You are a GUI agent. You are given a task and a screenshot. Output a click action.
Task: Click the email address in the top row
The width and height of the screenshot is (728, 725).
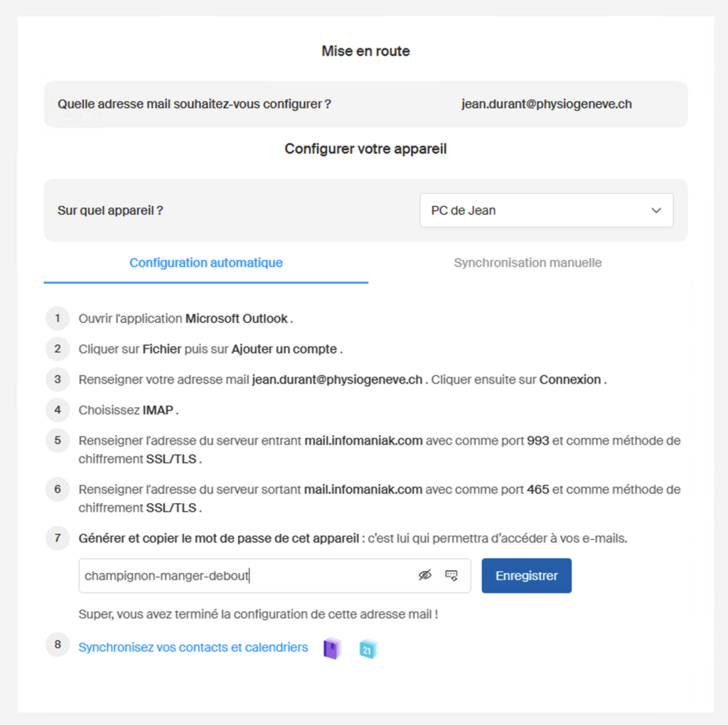tap(546, 104)
